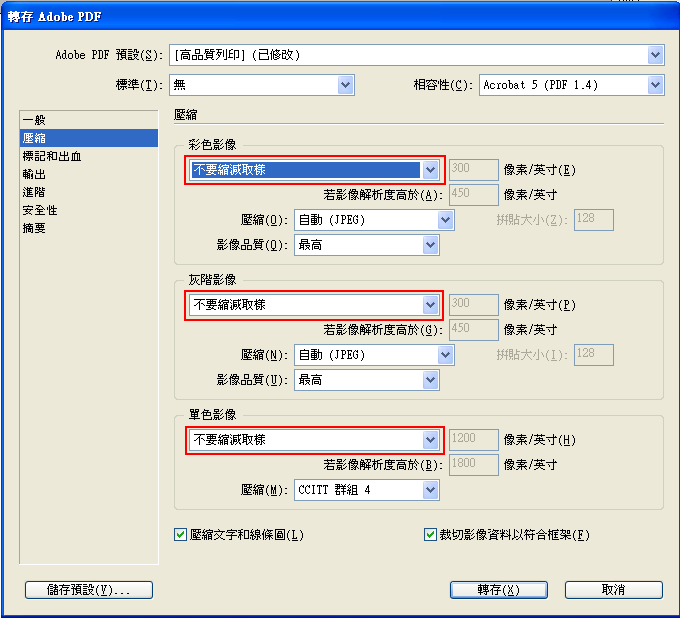This screenshot has height=618, width=680.
Task: Select 標記和出血 in the category list
Action: click(x=89, y=156)
